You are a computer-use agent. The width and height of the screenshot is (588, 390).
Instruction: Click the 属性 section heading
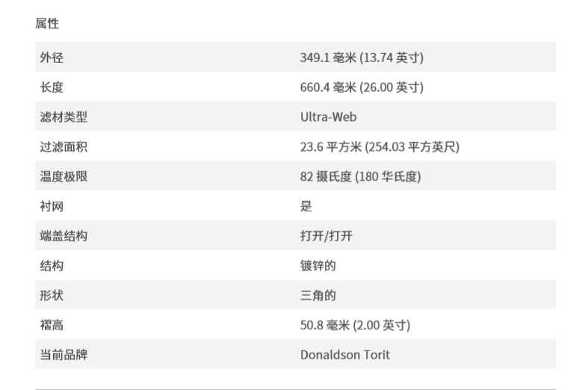click(47, 24)
